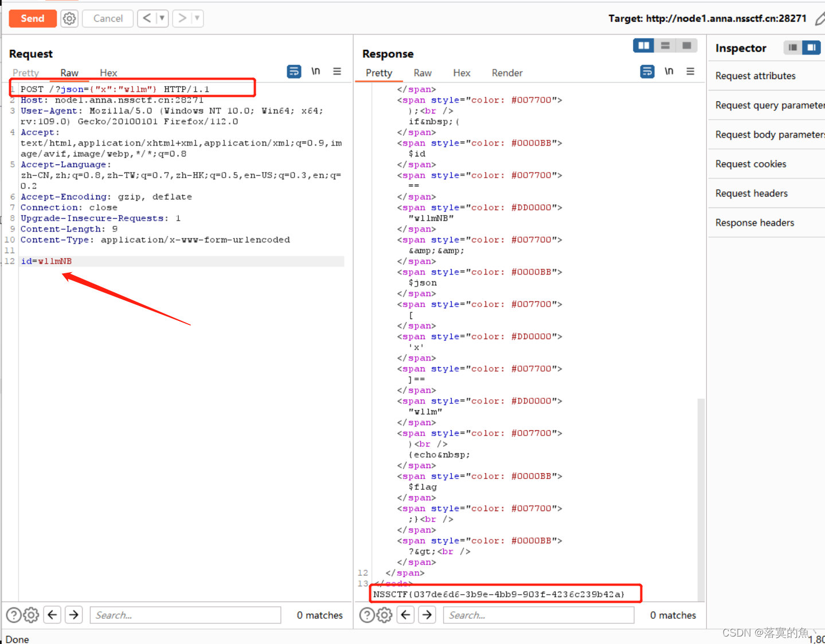Open help for Response search bar

367,615
